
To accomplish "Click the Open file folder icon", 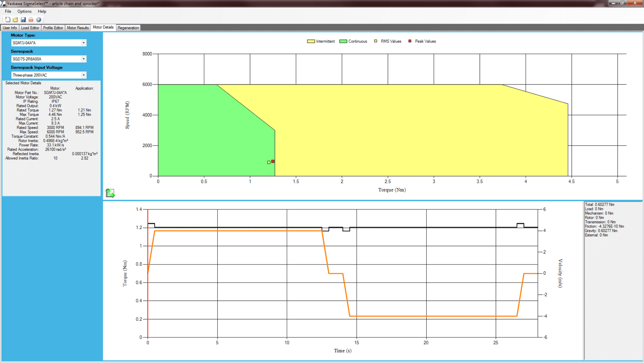I will (x=15, y=20).
